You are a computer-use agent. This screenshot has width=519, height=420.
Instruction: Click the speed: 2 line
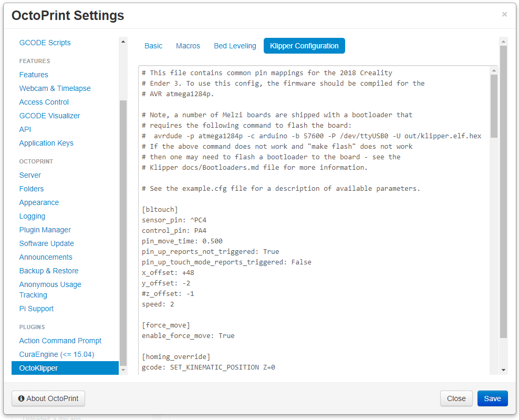coord(158,304)
